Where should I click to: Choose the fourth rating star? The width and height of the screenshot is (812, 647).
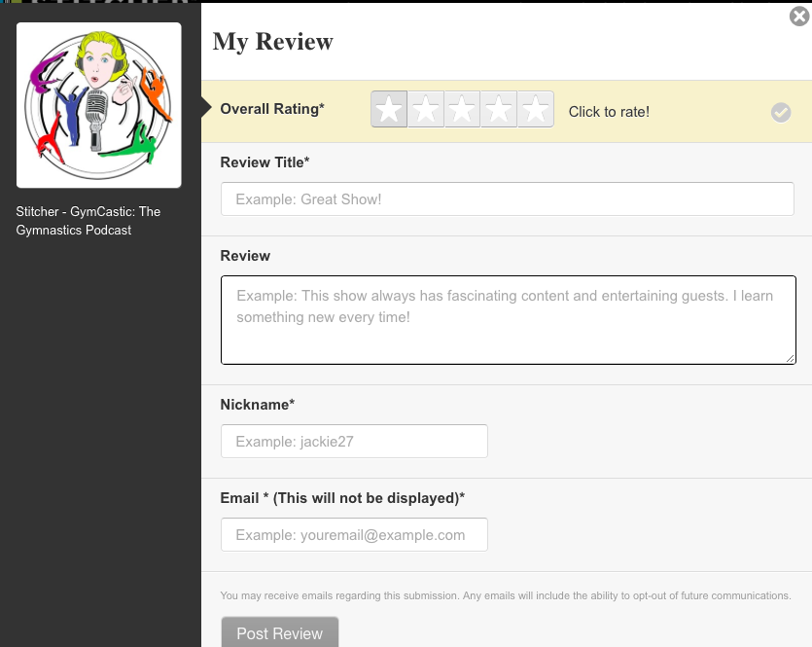tap(499, 109)
